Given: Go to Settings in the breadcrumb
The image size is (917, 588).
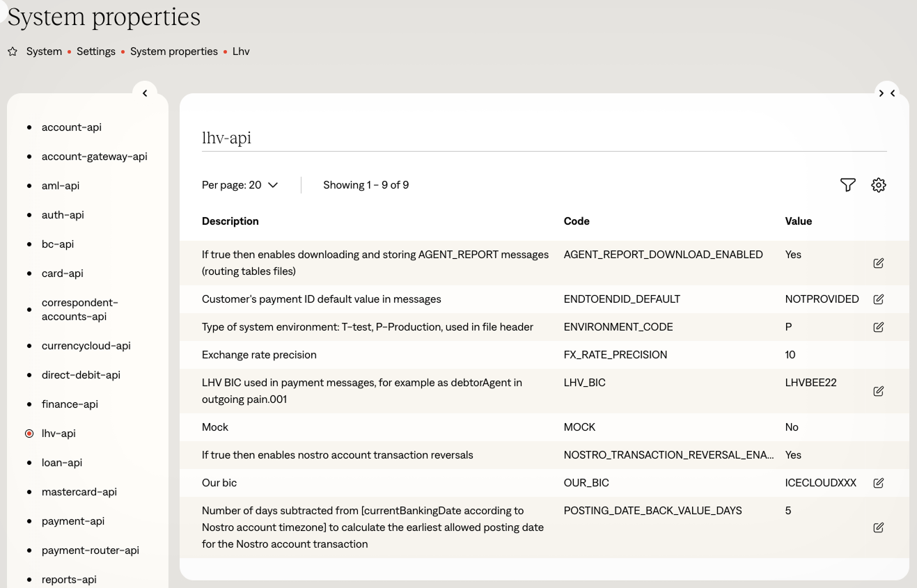Looking at the screenshot, I should tap(96, 51).
